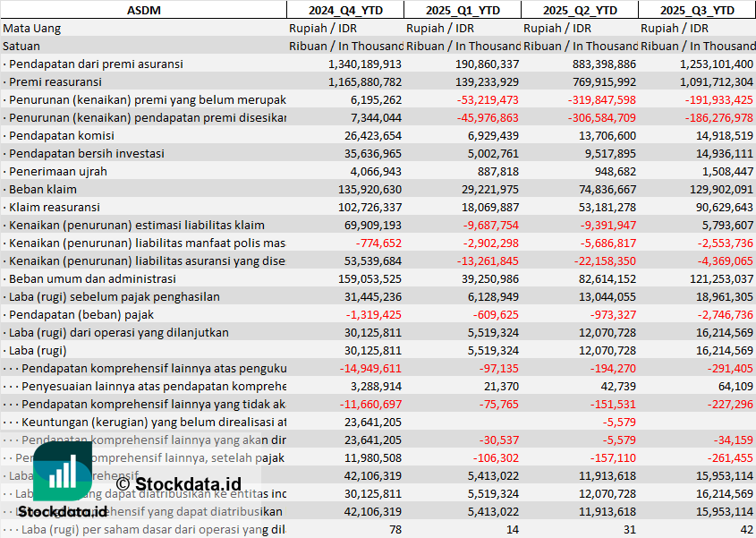Click the © Stockdata.id copyright text
The height and width of the screenshot is (538, 756).
178,485
